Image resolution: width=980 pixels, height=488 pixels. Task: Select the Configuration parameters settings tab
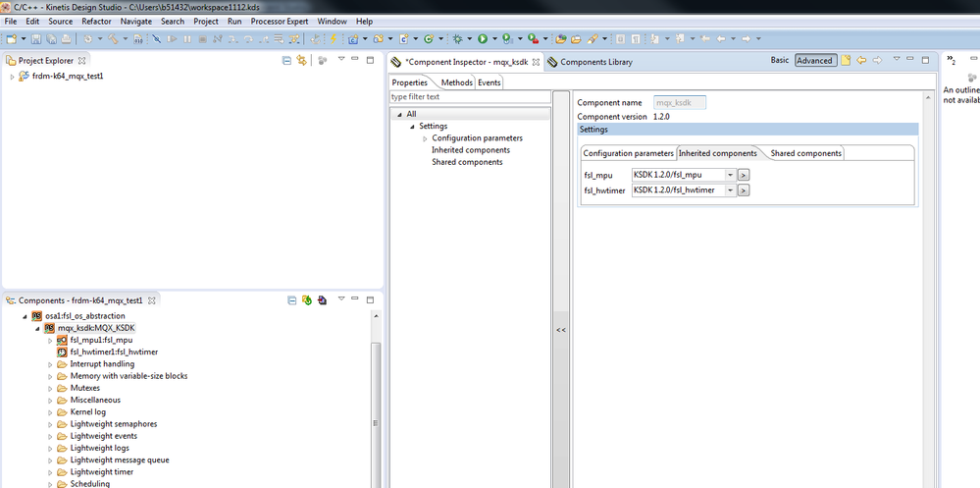coord(628,153)
